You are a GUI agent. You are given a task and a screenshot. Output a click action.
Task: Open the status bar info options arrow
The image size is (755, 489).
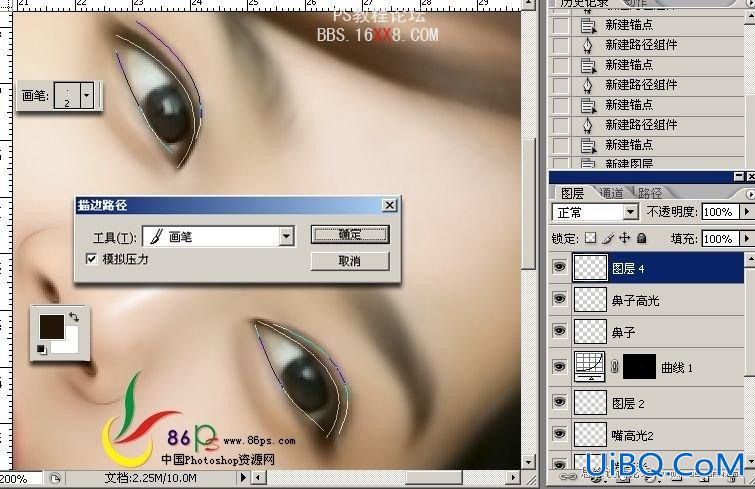[243, 477]
